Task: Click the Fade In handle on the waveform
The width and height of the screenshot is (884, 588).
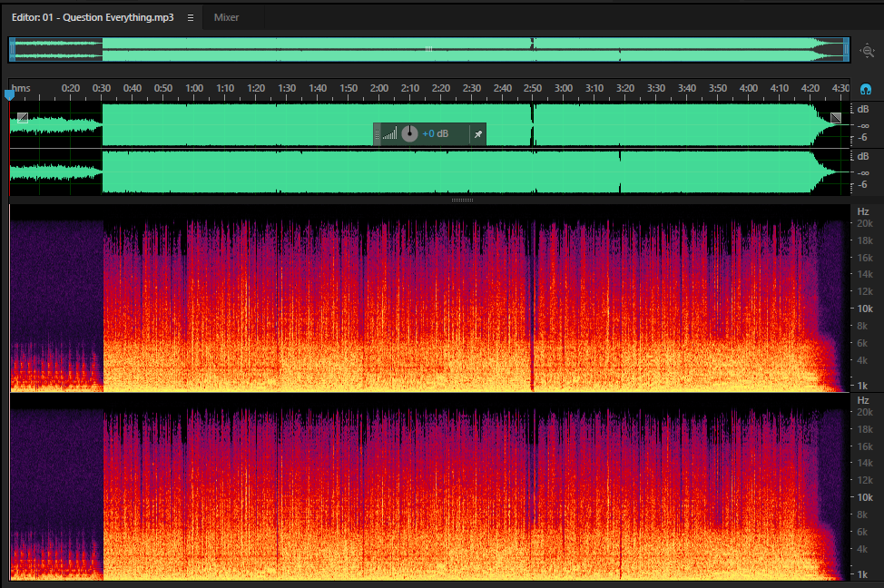Action: [23, 118]
